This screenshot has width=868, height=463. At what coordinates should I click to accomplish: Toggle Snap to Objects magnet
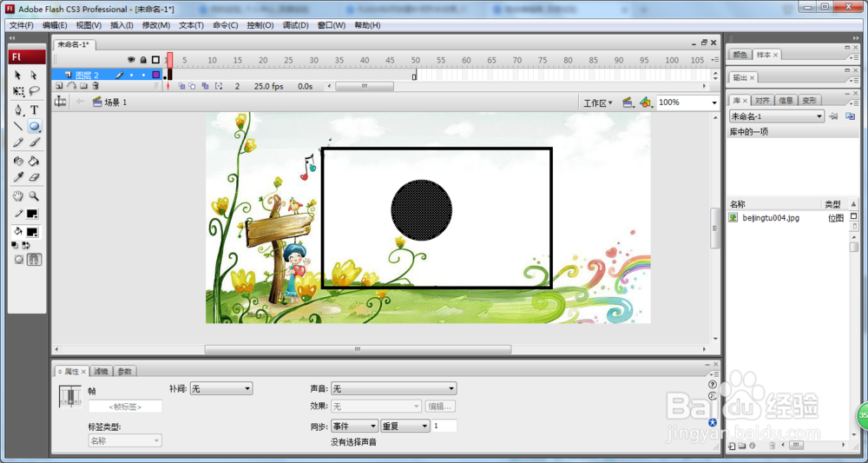point(35,259)
